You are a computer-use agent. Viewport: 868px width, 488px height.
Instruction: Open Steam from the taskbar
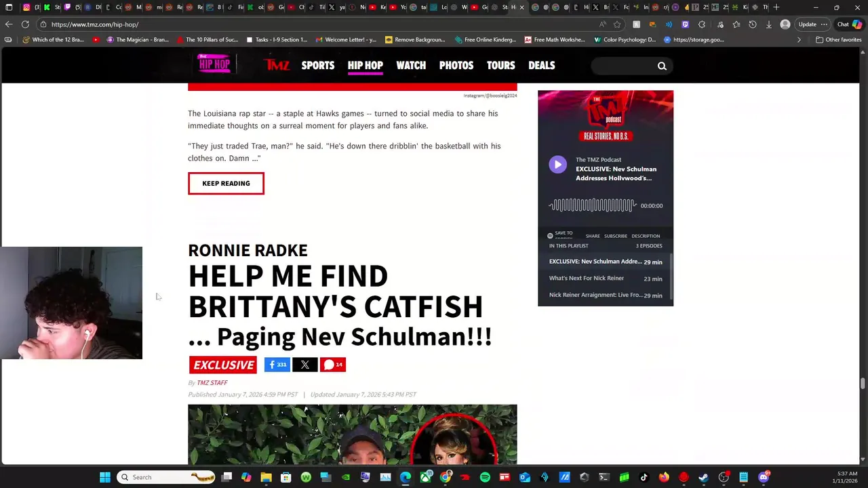click(x=704, y=477)
